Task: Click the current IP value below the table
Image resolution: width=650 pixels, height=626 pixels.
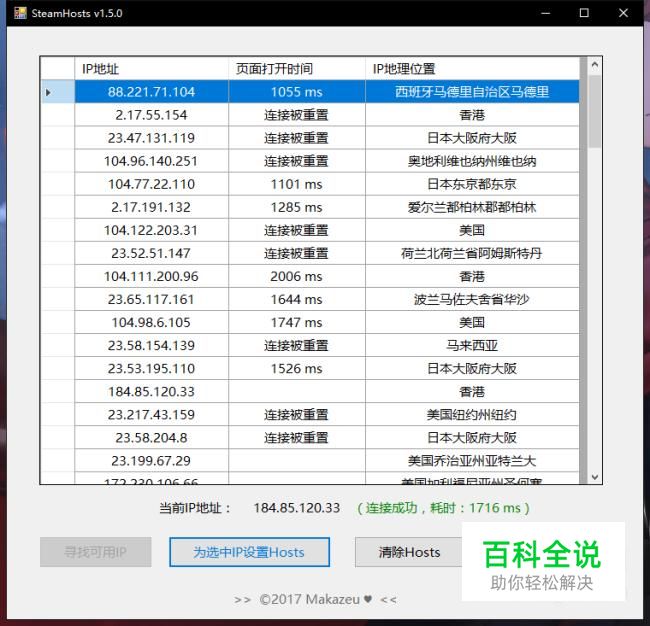Action: 297,508
